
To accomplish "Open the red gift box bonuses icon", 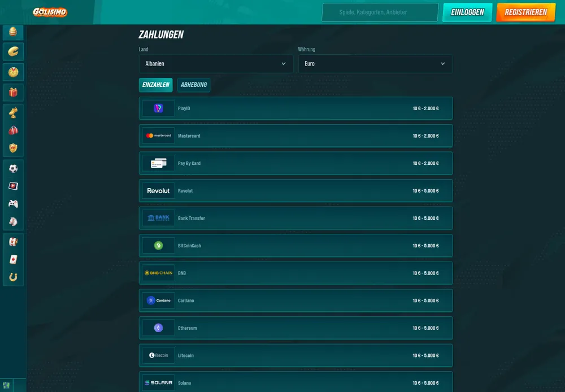I will (x=13, y=93).
